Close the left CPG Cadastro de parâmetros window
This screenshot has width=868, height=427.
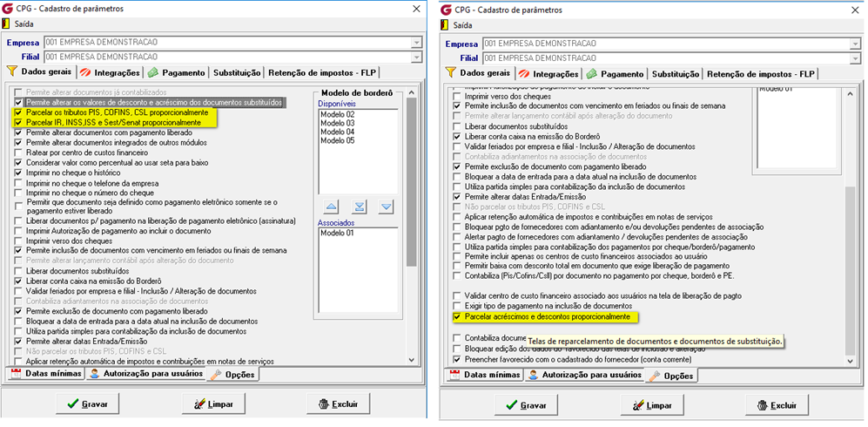point(417,9)
